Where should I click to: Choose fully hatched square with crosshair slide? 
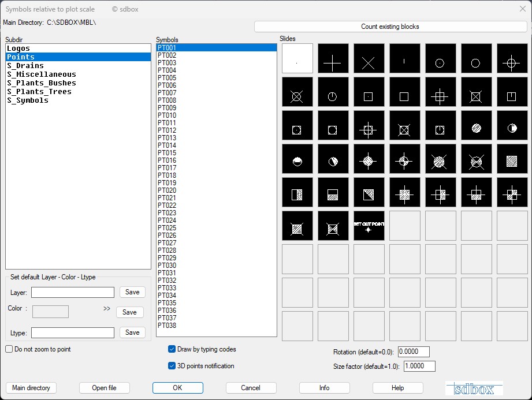[x=405, y=192]
